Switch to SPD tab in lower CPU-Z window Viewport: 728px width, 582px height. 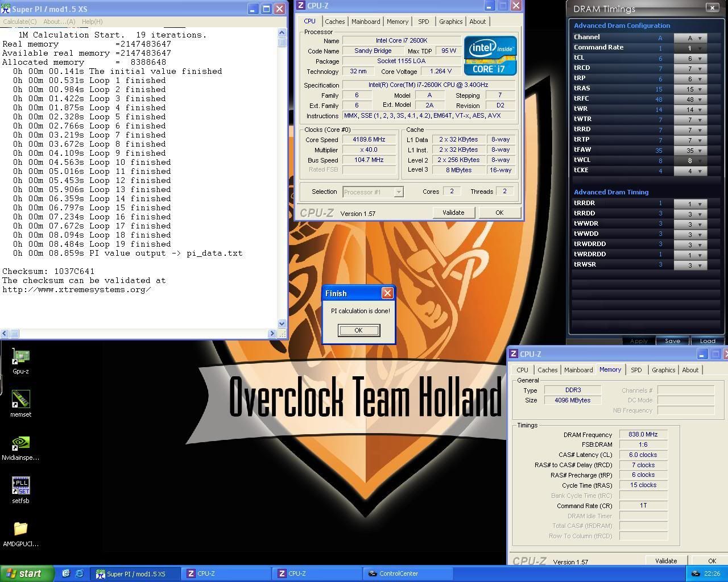coord(636,370)
